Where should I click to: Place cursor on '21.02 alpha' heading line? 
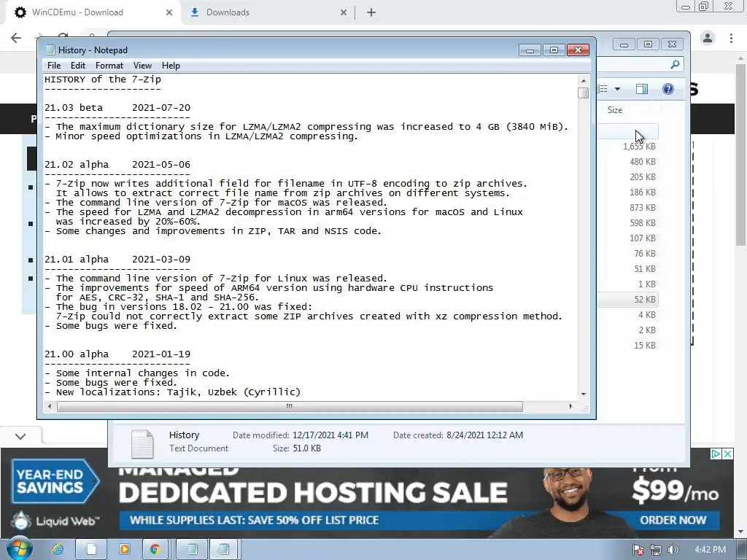coord(117,165)
